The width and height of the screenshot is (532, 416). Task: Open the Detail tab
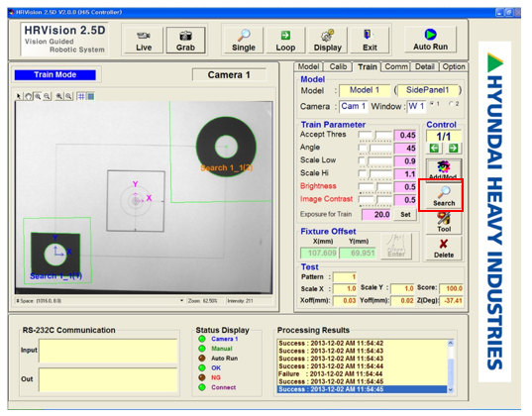(x=425, y=66)
